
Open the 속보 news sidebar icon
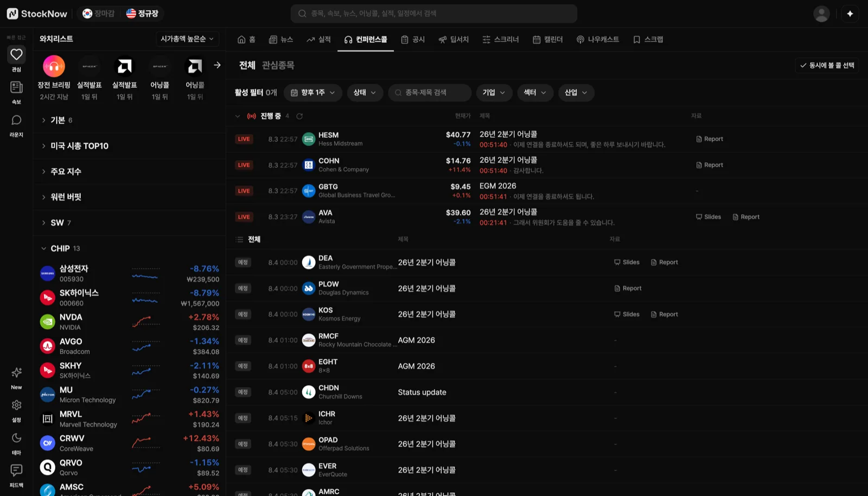pos(16,87)
